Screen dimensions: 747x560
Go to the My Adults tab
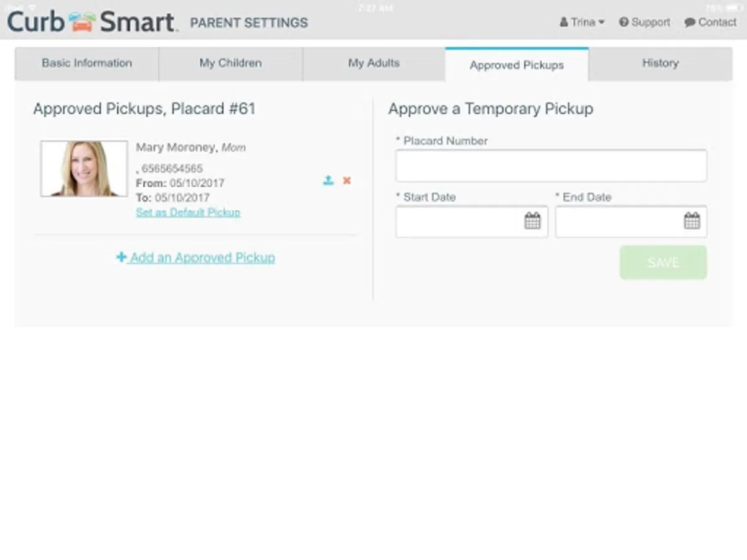pyautogui.click(x=374, y=63)
